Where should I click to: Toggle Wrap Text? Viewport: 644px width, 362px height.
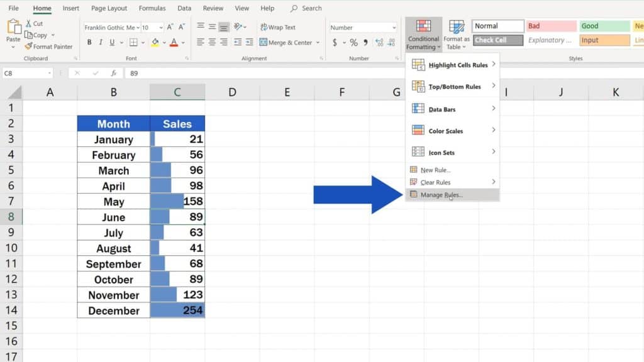(x=277, y=28)
